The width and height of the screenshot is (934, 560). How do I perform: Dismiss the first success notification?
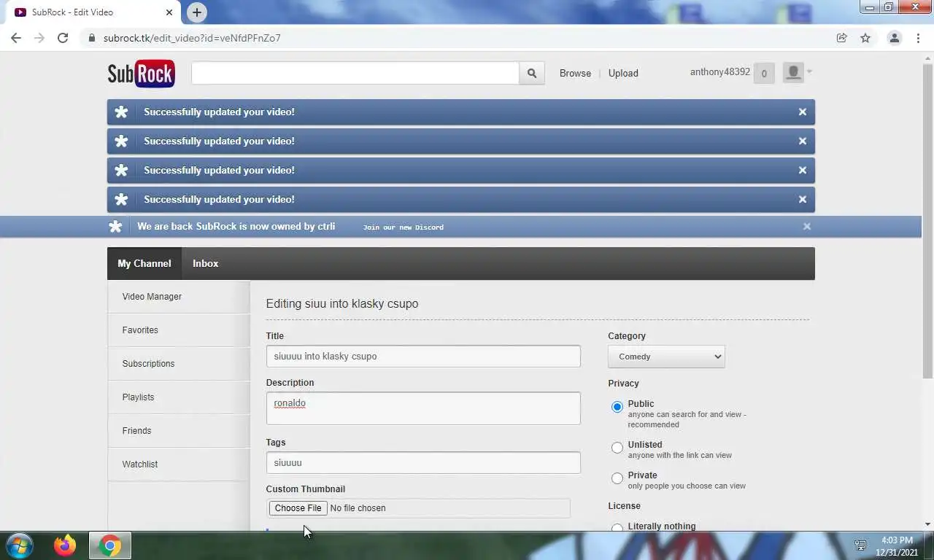click(803, 112)
